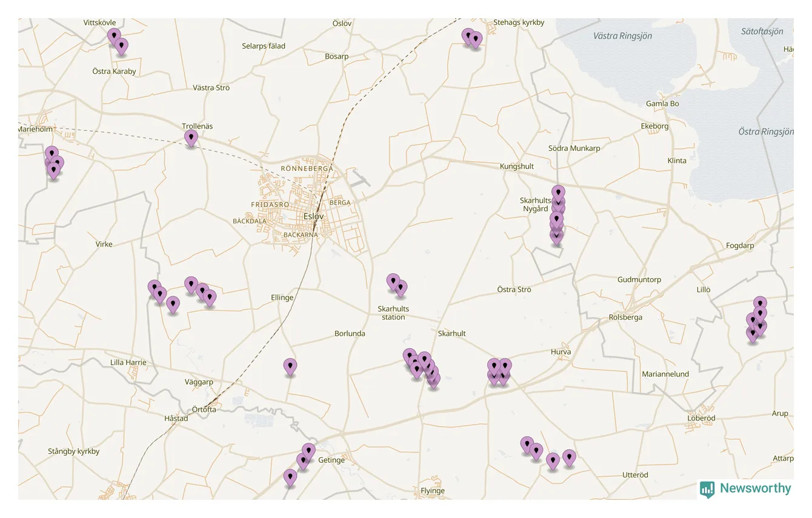
Task: Click upper-left marker above Skarhults station
Action: click(x=393, y=282)
